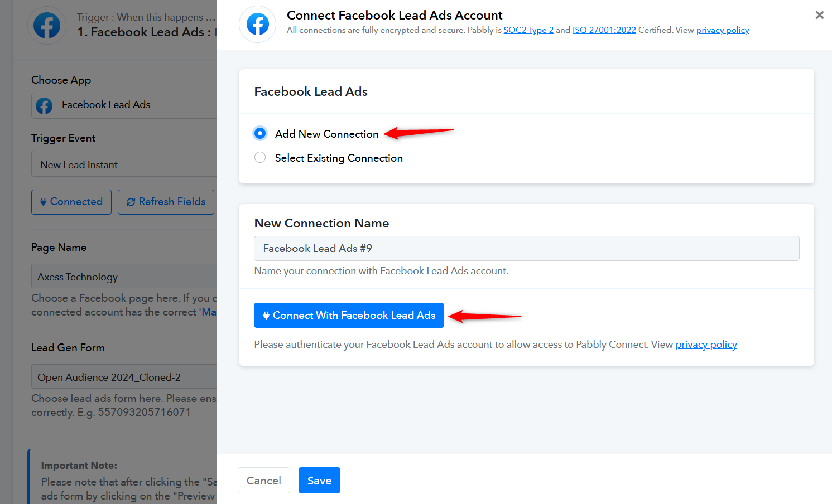Click the refresh icon on Refresh Fields
This screenshot has height=504, width=832.
(x=131, y=202)
